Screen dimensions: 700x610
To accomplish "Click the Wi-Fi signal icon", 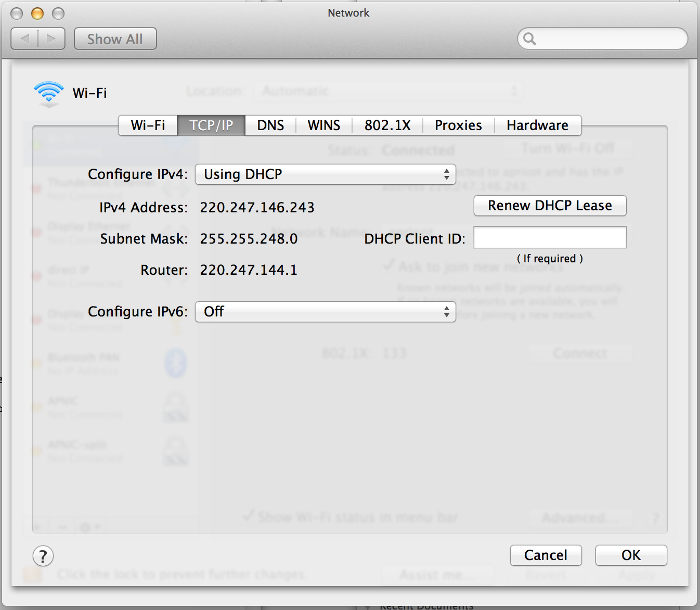I will (49, 93).
